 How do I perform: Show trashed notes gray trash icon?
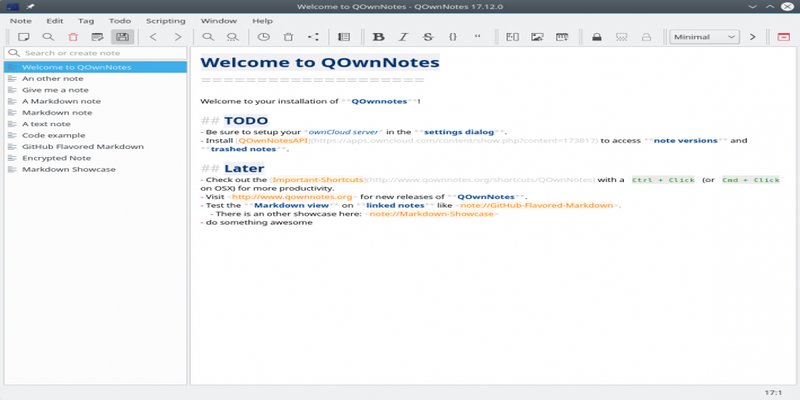pos(288,37)
